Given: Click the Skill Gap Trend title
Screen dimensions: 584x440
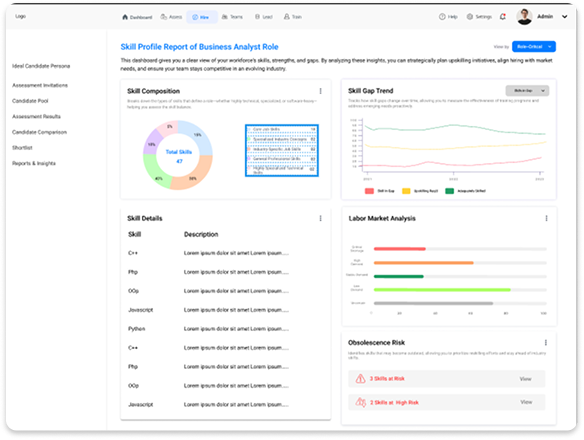Looking at the screenshot, I should click(371, 91).
